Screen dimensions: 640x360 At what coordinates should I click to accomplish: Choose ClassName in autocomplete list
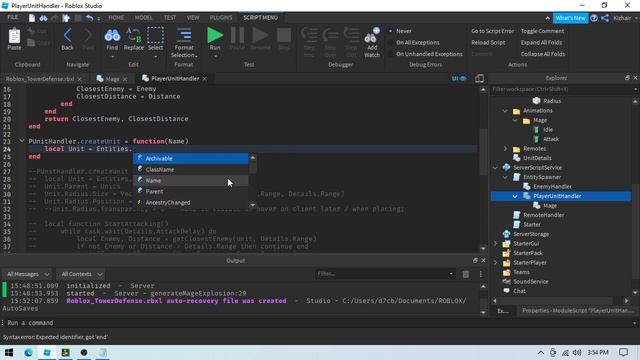pyautogui.click(x=191, y=169)
